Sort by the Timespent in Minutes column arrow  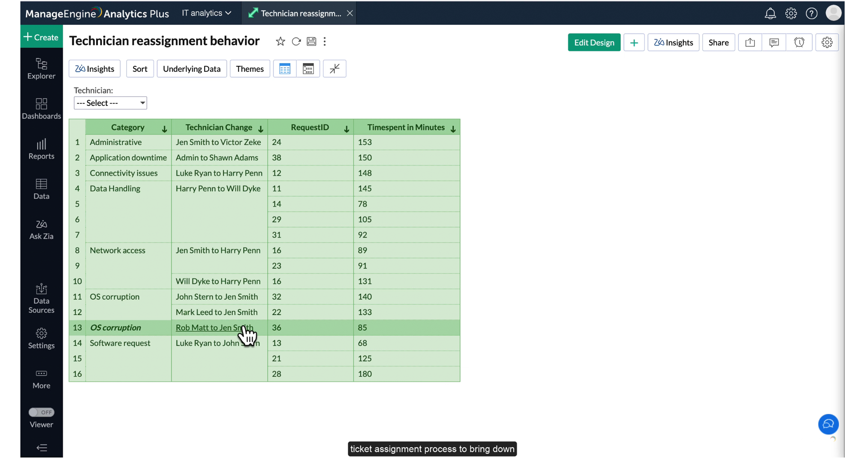point(453,129)
